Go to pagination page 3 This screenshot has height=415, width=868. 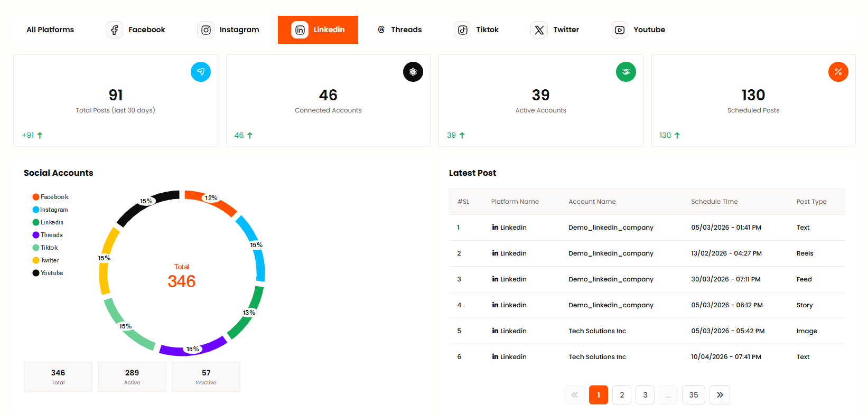[x=645, y=395]
